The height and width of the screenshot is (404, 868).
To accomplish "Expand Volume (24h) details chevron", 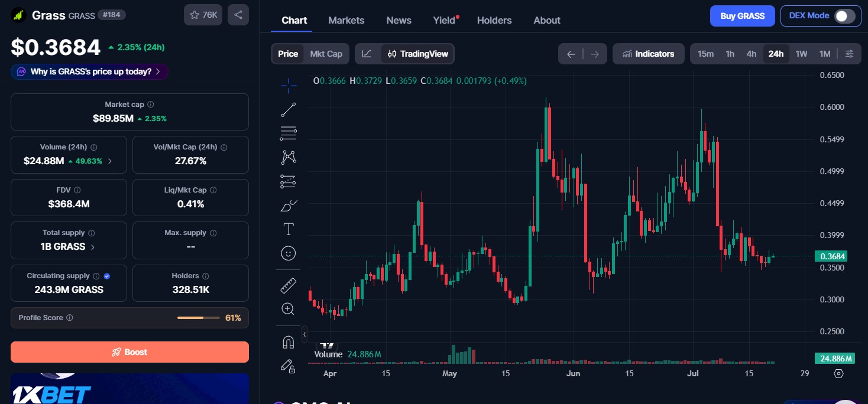I will tap(110, 161).
